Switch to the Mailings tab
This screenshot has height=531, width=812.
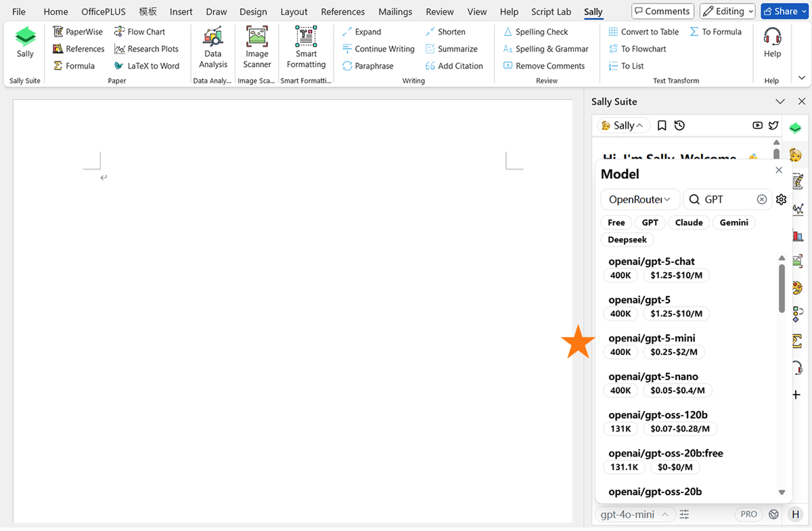point(395,12)
